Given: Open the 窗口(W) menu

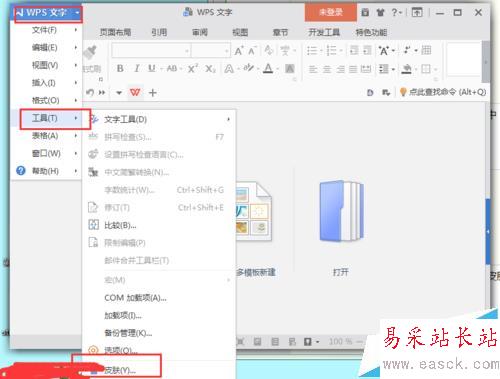Looking at the screenshot, I should pyautogui.click(x=46, y=153).
